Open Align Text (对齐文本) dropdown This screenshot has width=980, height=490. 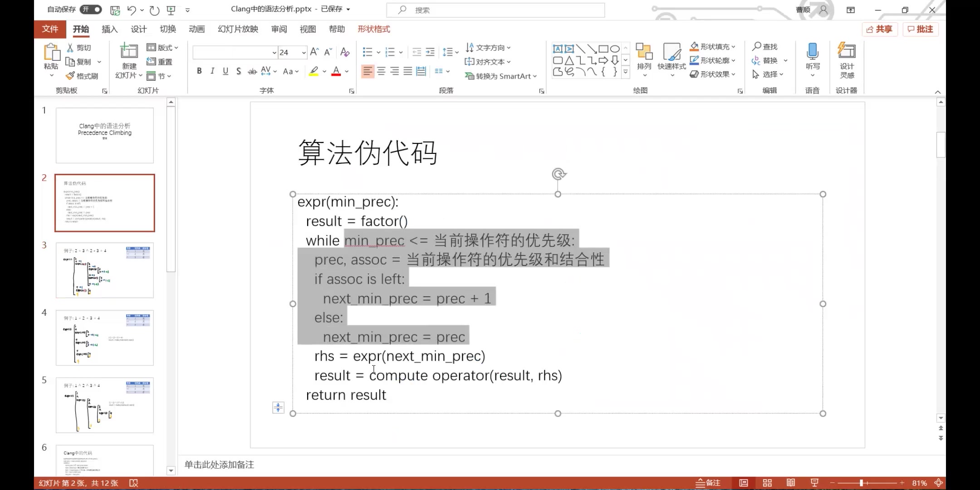[x=488, y=62]
